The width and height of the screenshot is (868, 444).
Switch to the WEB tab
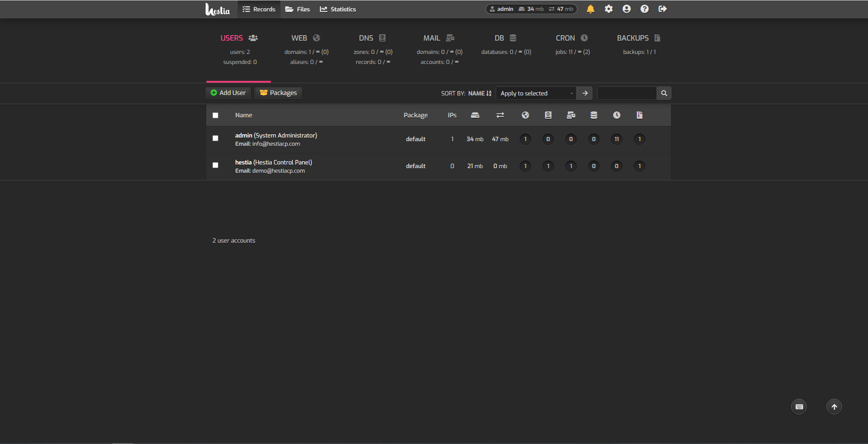point(306,50)
